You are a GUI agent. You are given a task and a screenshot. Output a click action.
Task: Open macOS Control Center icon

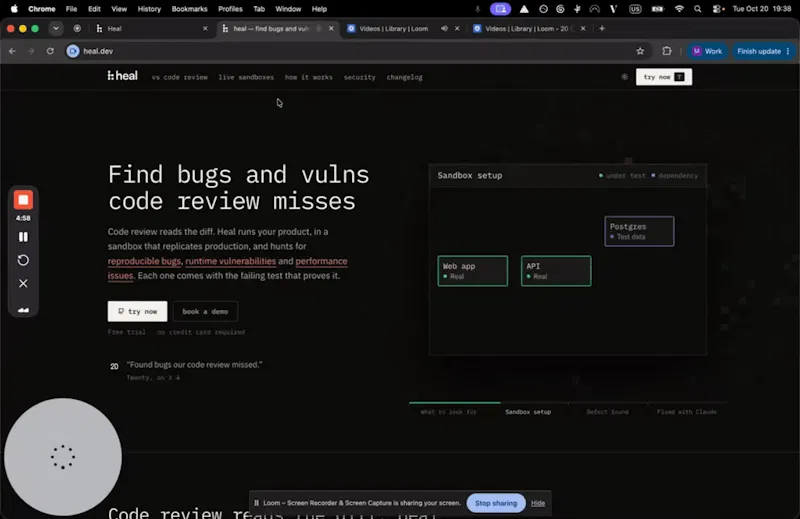(x=718, y=9)
